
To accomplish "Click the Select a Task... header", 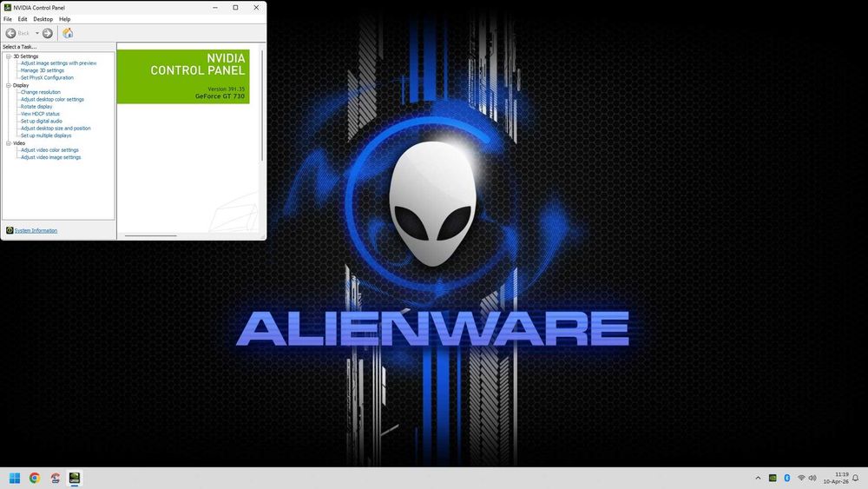I will point(19,47).
